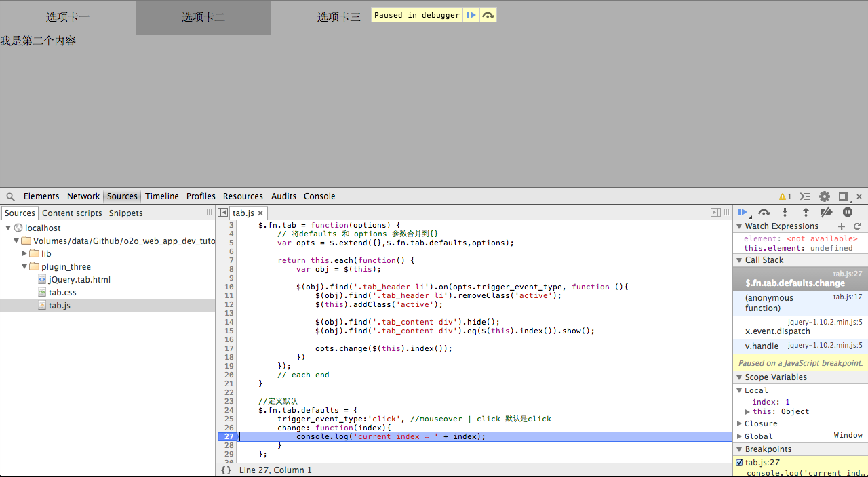Open DevTools settings gear
Viewport: 868px width, 477px height.
825,196
